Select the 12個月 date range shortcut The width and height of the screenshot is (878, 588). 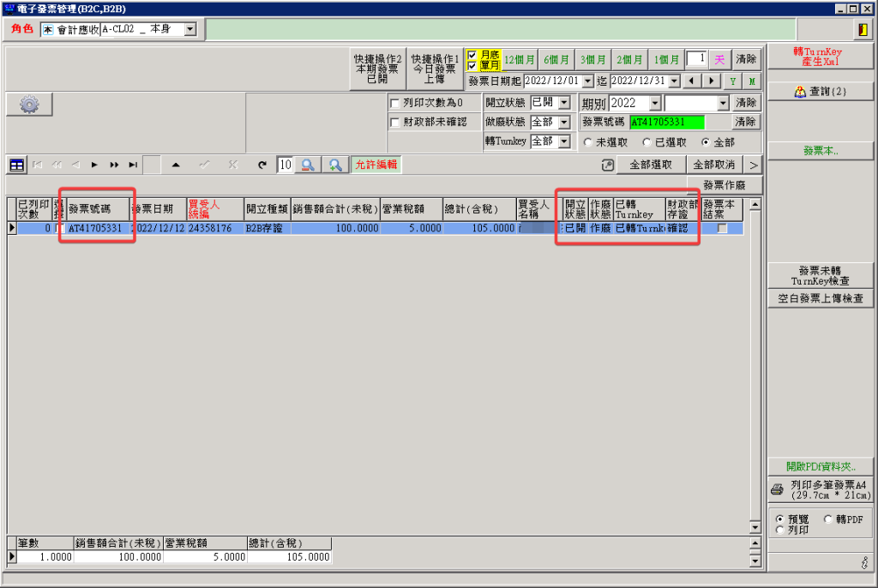(x=519, y=60)
